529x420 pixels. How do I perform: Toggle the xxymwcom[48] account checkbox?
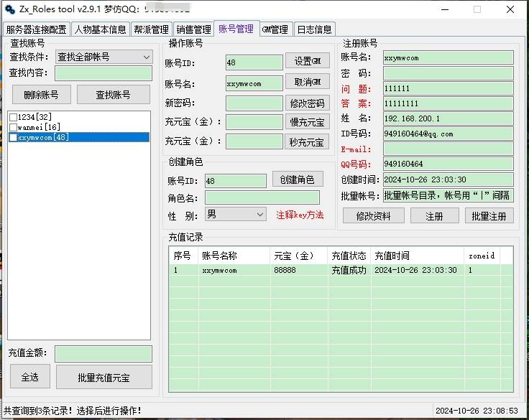13,137
